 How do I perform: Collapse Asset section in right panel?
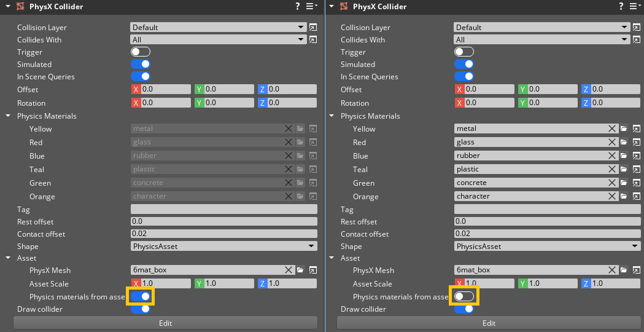(332, 258)
